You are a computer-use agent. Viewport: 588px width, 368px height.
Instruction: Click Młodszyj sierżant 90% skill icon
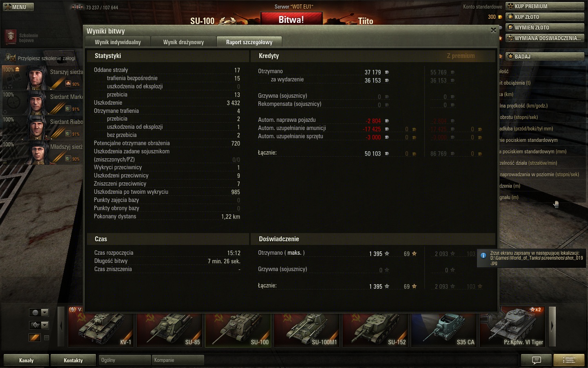click(x=68, y=159)
